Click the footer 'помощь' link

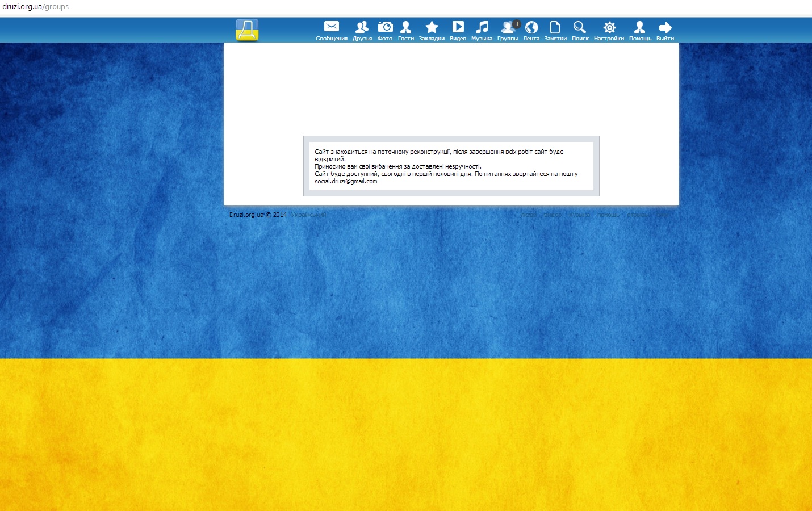tap(608, 215)
